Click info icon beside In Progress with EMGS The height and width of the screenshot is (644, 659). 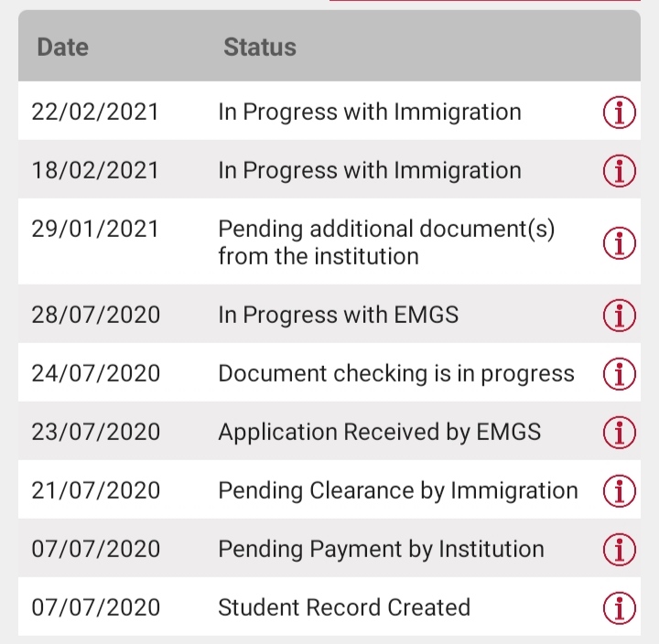[x=620, y=316]
